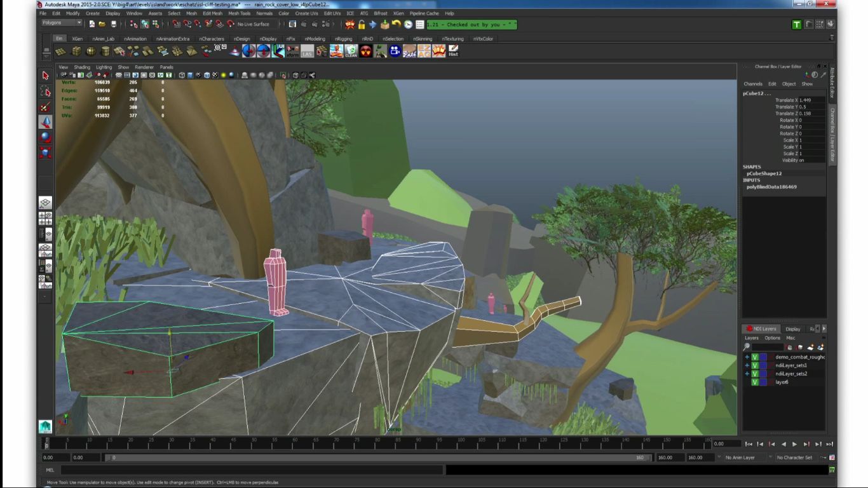Switch to the Display tab in Layer Editor
868x488 pixels.
[x=793, y=329]
